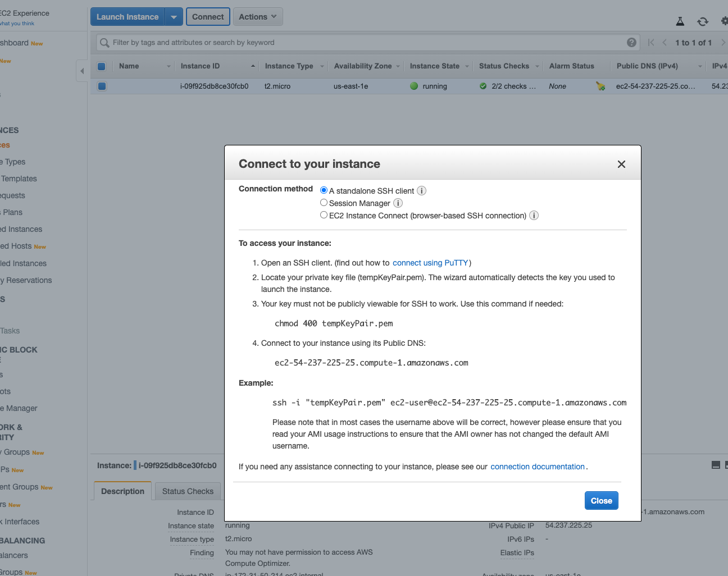This screenshot has width=728, height=576.
Task: Open Instance State column dropdown arrow
Action: (x=467, y=66)
